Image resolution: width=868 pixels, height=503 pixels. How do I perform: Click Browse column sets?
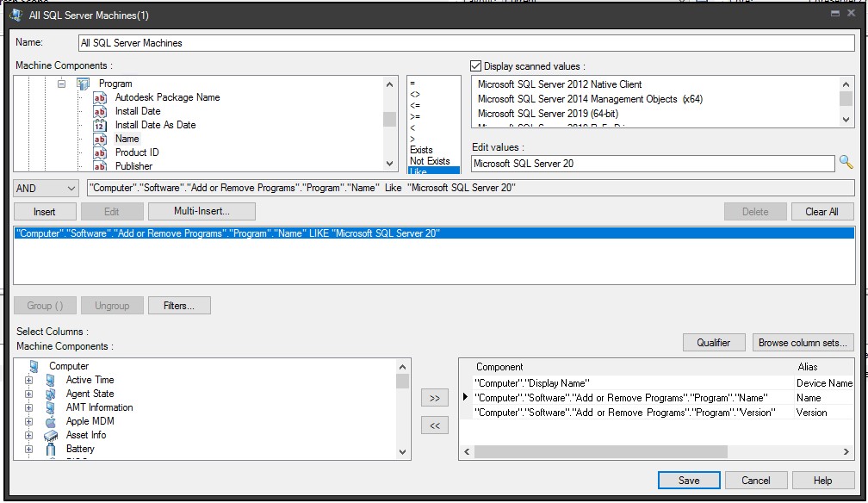[803, 342]
